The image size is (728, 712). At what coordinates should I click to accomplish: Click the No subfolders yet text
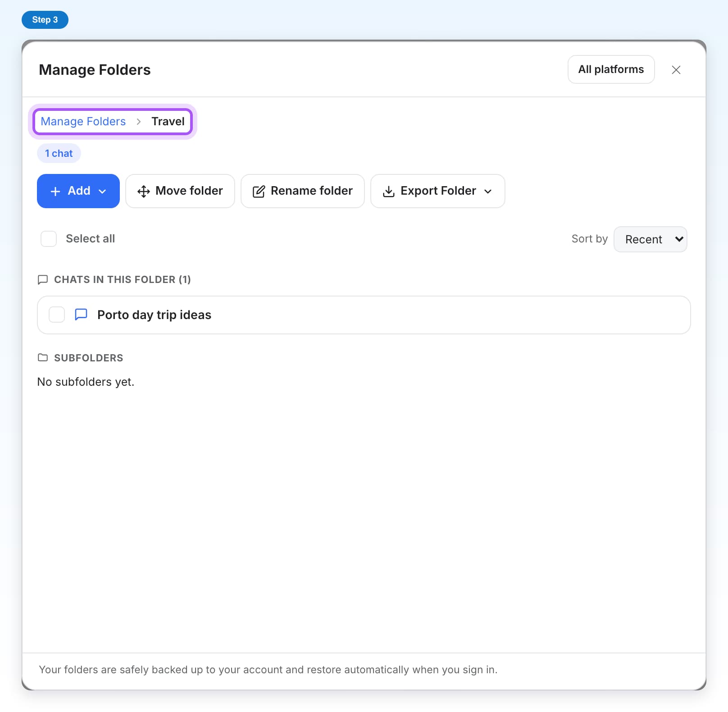86,382
